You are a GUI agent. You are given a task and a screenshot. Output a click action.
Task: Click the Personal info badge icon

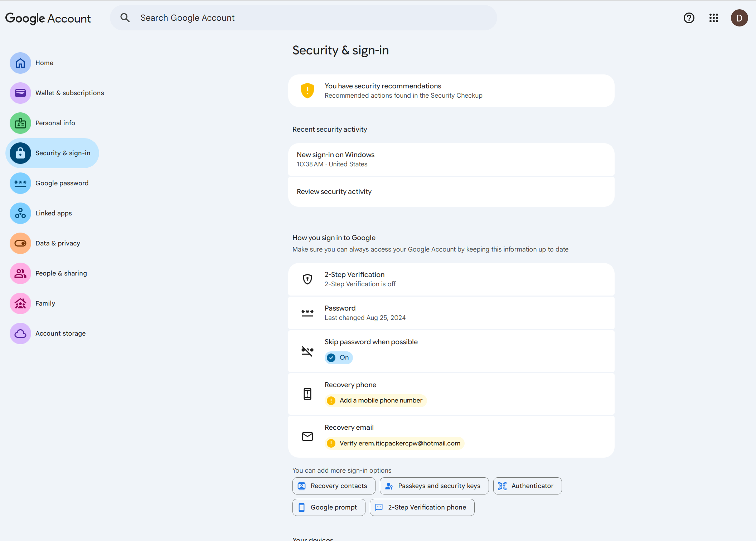pos(20,123)
